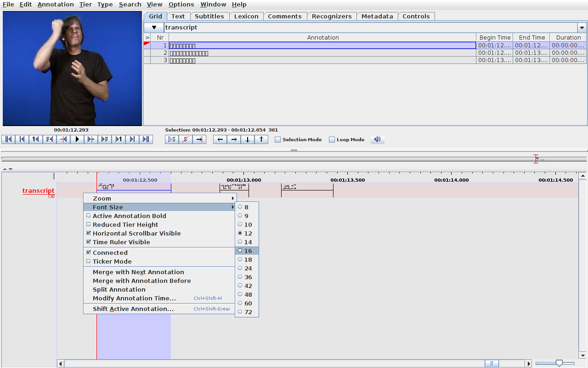Switch to the Lexicon tab
Screen dimensions: 588x368
click(x=246, y=16)
